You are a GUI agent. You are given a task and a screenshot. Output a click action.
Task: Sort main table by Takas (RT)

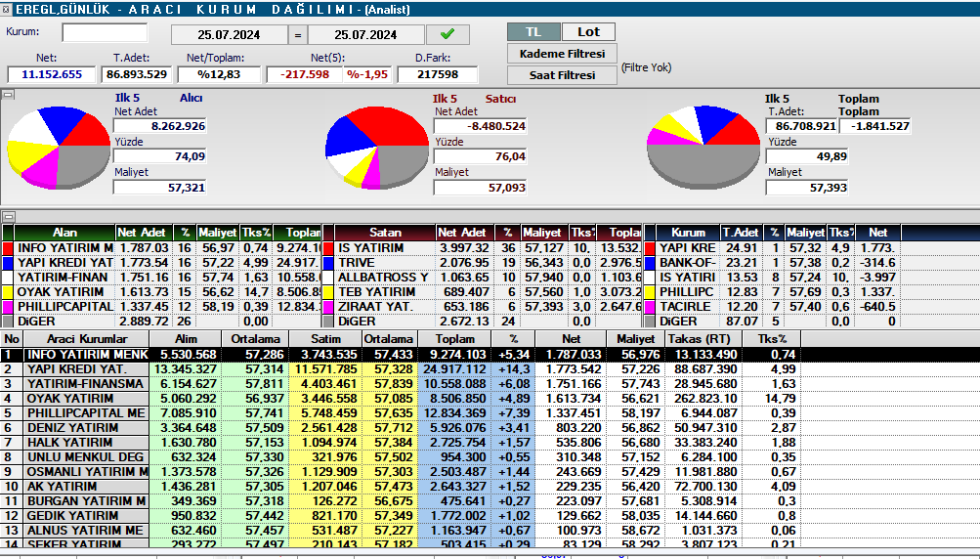703,339
